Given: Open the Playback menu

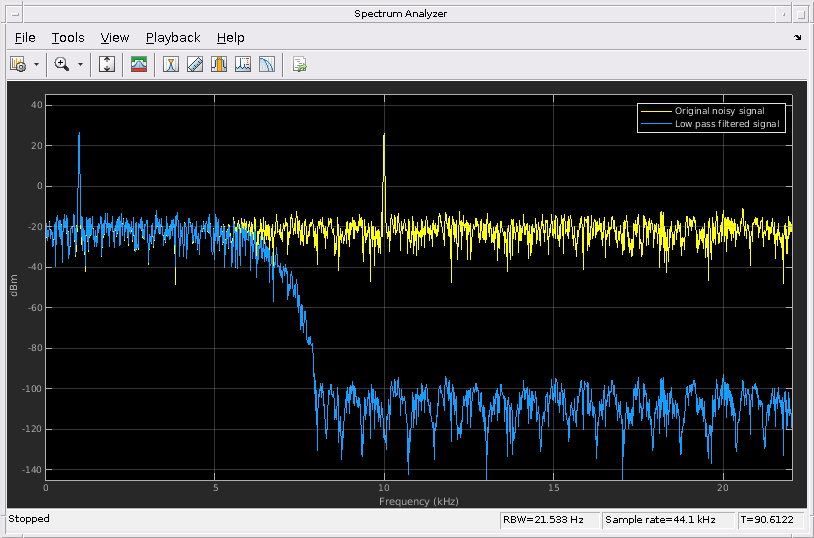Looking at the screenshot, I should point(173,38).
